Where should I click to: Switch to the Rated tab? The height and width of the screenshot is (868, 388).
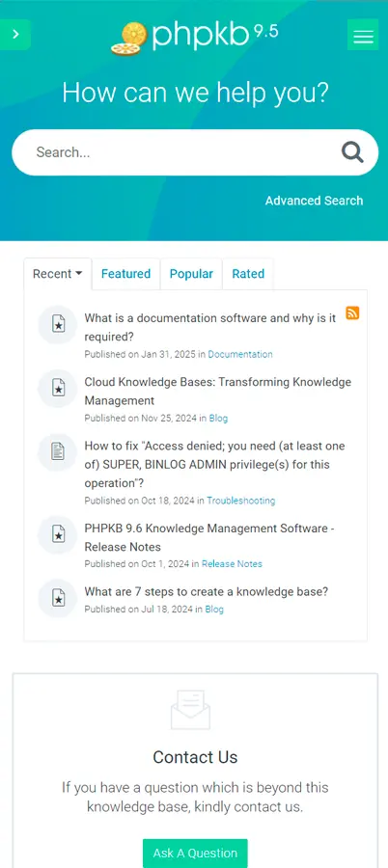click(248, 274)
